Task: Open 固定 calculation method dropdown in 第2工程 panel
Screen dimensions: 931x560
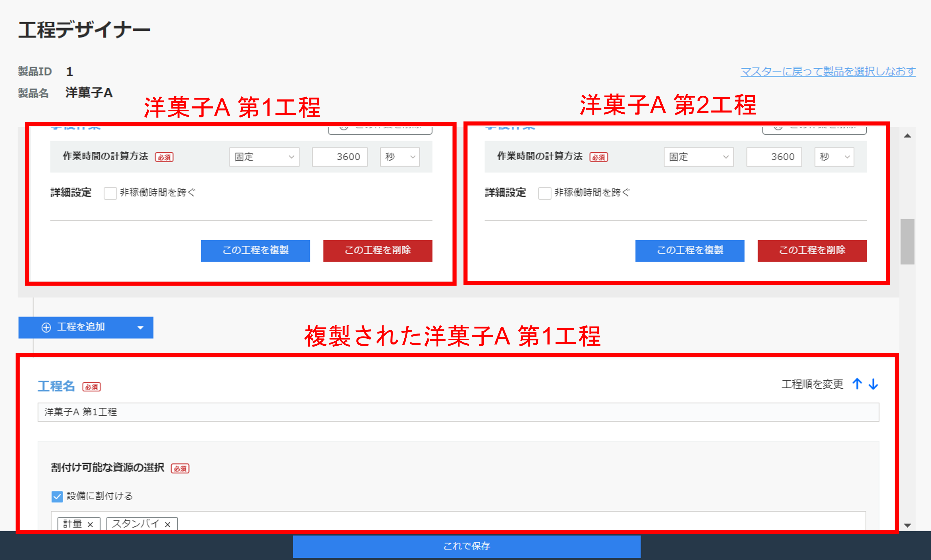Action: (698, 157)
